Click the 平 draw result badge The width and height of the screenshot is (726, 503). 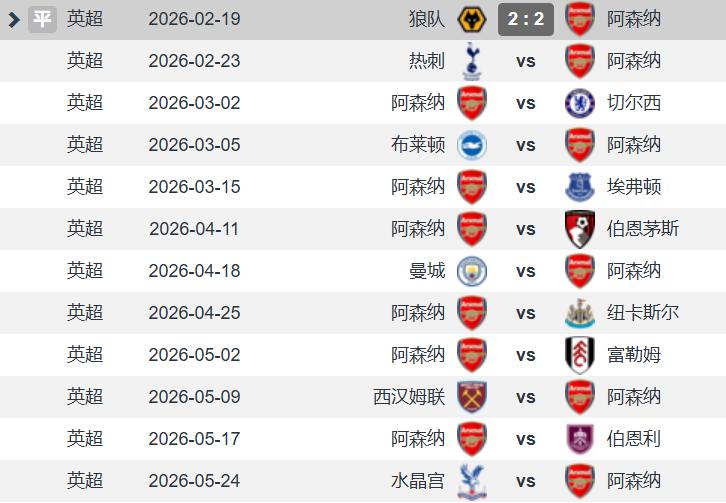click(42, 19)
